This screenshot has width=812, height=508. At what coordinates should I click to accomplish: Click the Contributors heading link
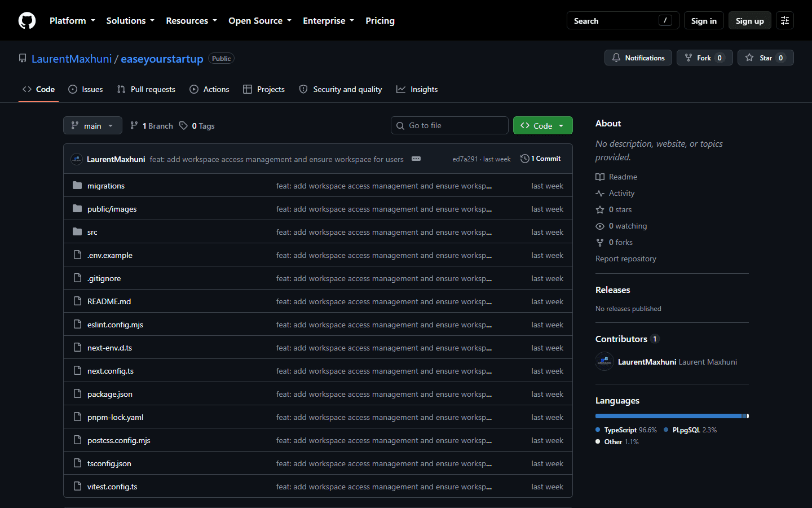click(x=627, y=339)
